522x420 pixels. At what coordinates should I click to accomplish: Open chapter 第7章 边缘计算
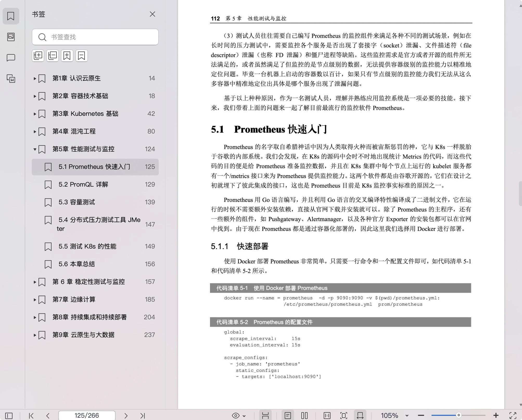74,300
